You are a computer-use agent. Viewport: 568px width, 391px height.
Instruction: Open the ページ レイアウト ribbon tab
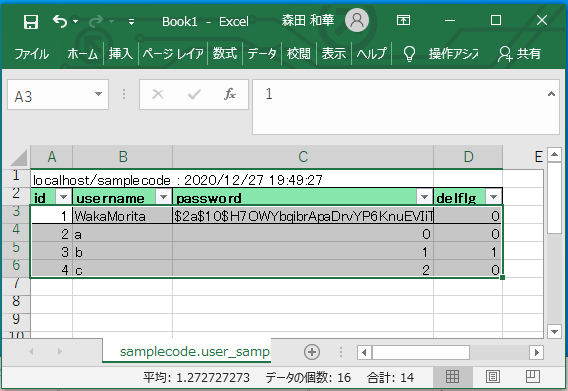tap(173, 54)
